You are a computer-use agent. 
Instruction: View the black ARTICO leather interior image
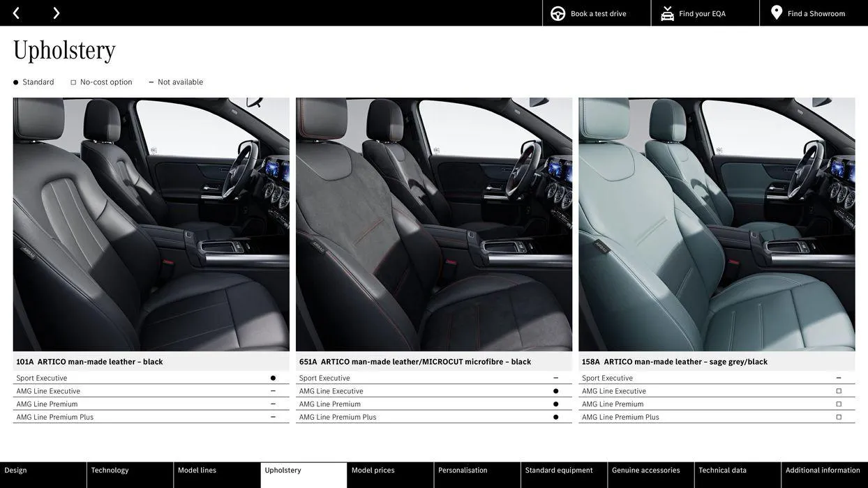pyautogui.click(x=151, y=224)
